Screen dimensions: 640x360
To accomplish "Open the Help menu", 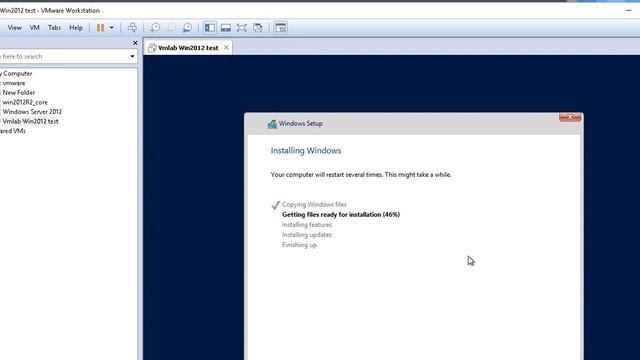I will [x=76, y=28].
